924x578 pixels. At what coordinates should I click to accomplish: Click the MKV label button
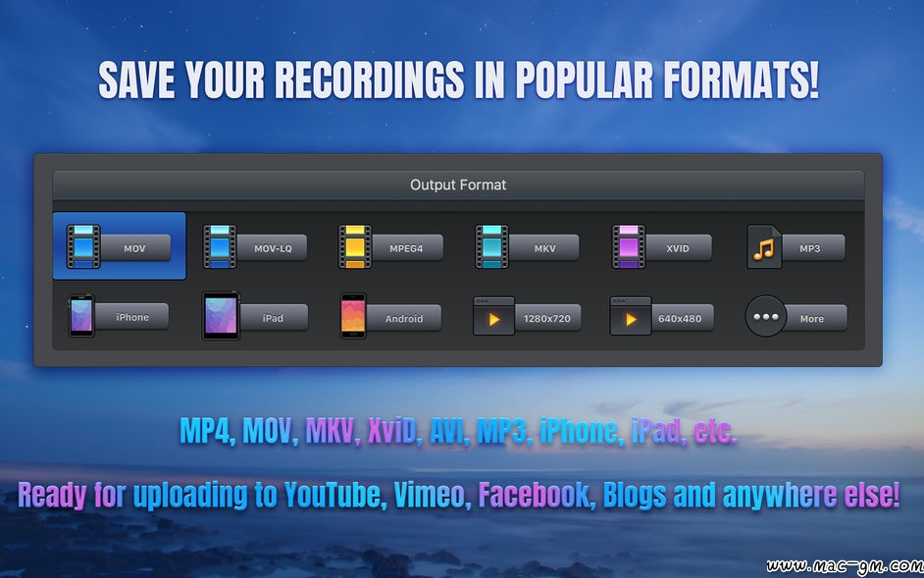[x=544, y=247]
